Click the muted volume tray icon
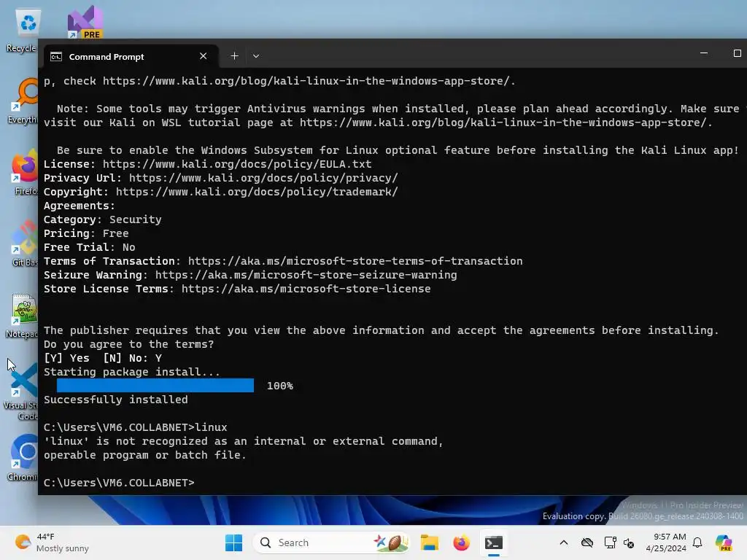The image size is (747, 560). pos(629,542)
